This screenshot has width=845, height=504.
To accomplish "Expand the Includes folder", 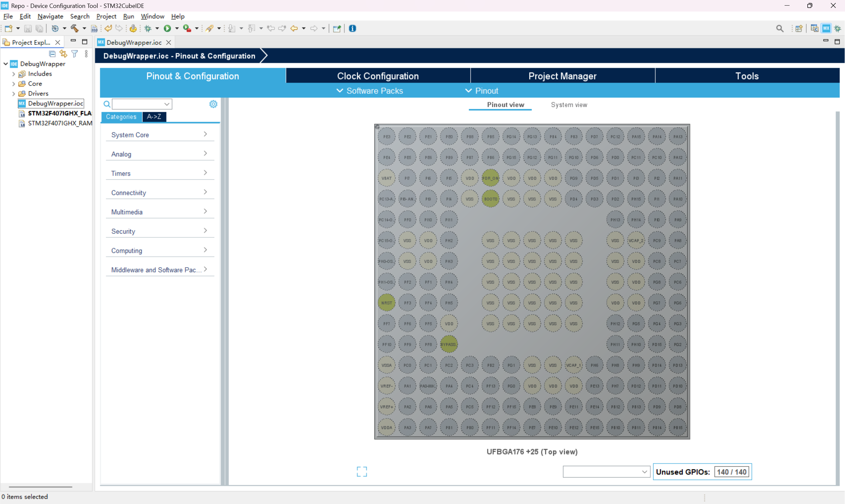I will pyautogui.click(x=14, y=74).
